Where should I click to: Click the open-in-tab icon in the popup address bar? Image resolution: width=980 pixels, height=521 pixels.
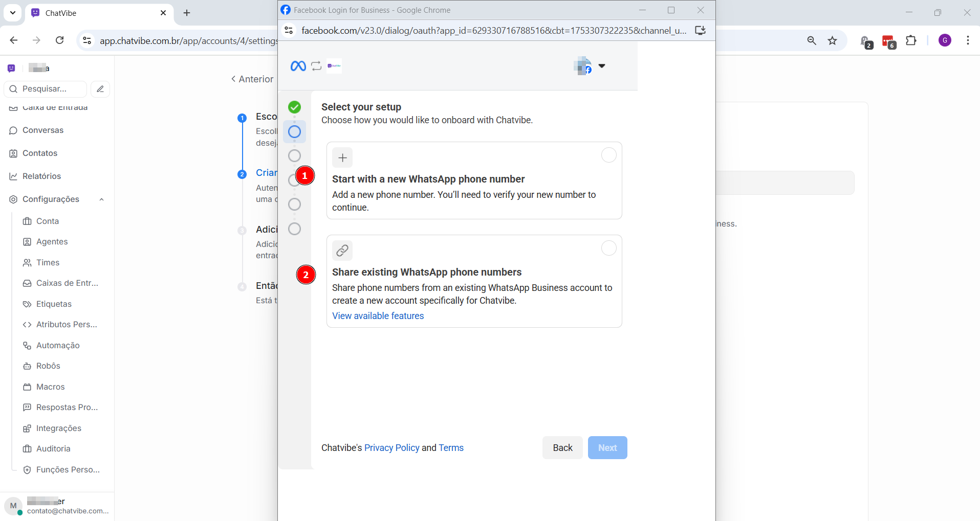(700, 31)
